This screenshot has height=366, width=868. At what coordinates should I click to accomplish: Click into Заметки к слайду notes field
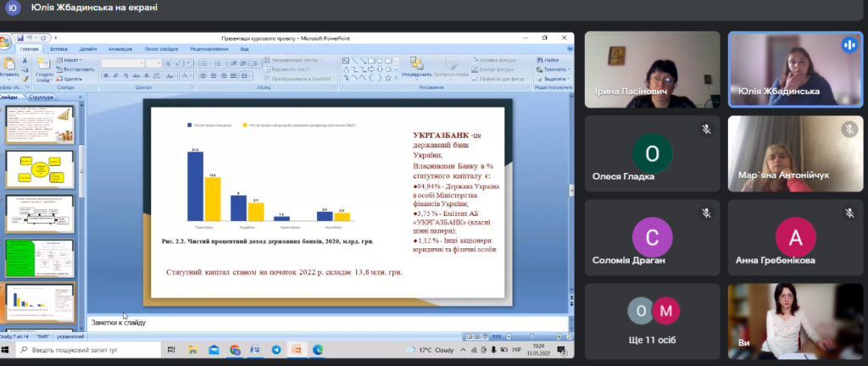(x=328, y=322)
